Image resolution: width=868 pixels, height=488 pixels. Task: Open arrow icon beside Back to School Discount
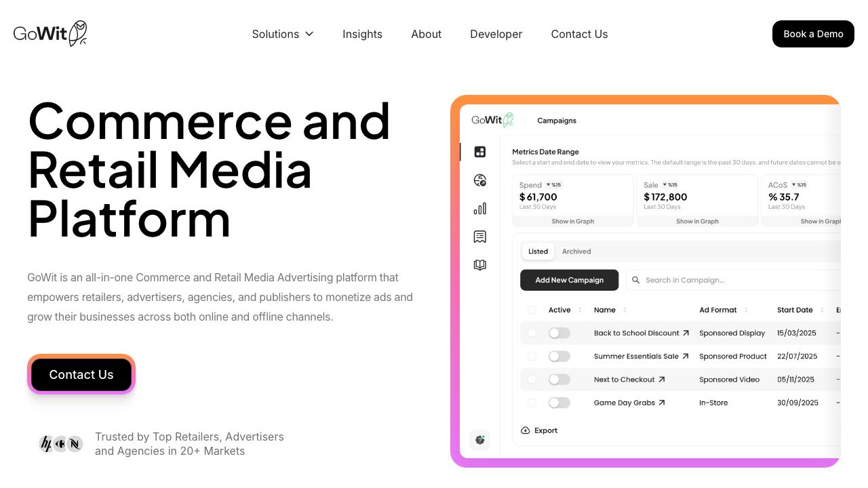686,333
